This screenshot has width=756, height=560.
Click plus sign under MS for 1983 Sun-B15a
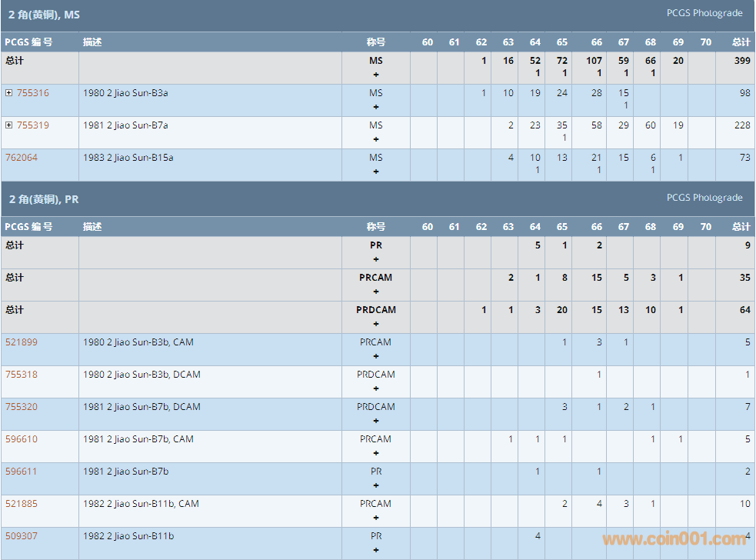point(376,172)
